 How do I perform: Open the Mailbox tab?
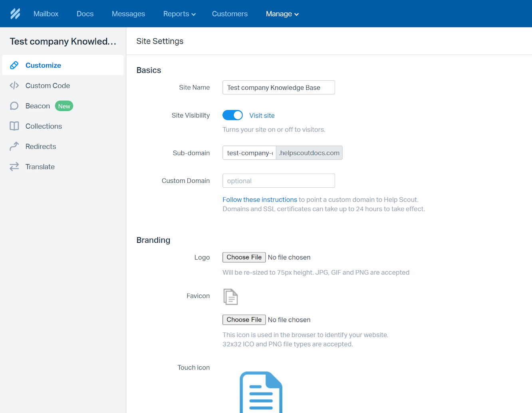click(46, 14)
